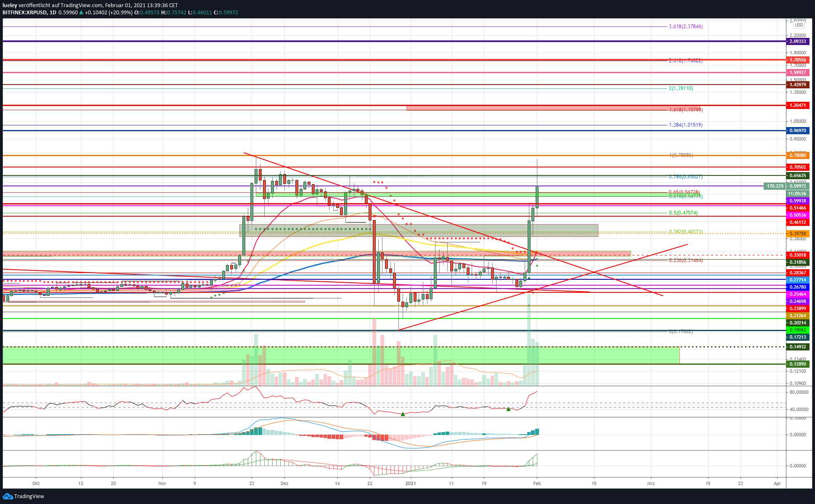
Task: Click the dark red 1.43979 price label
Action: point(797,85)
